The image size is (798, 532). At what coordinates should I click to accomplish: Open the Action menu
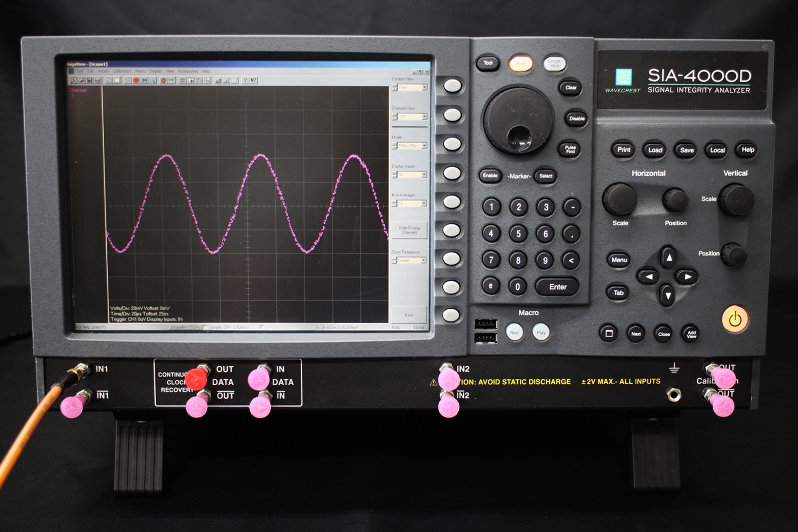point(103,71)
